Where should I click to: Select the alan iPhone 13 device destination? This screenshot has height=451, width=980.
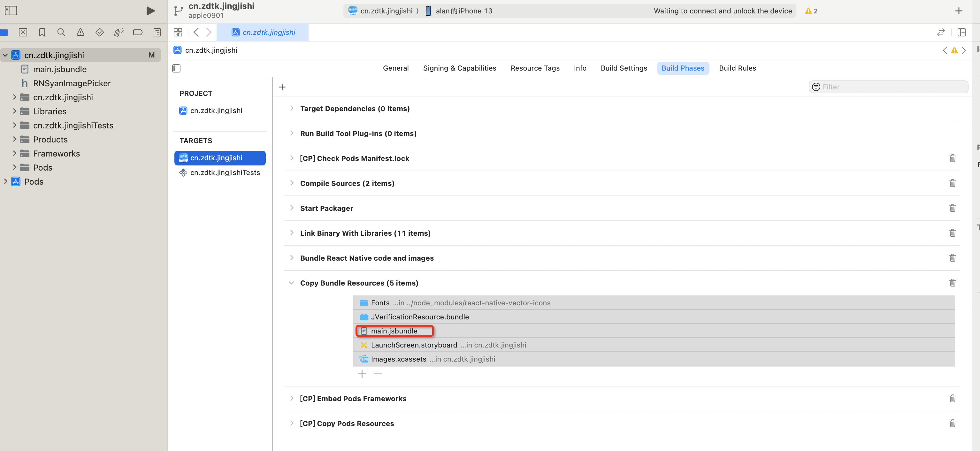463,11
